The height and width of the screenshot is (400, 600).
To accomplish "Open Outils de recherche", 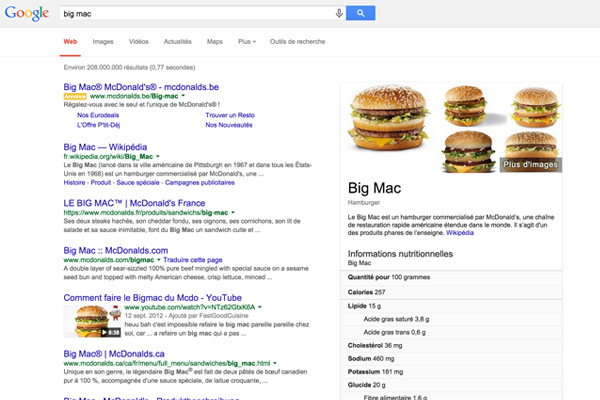I will [297, 41].
